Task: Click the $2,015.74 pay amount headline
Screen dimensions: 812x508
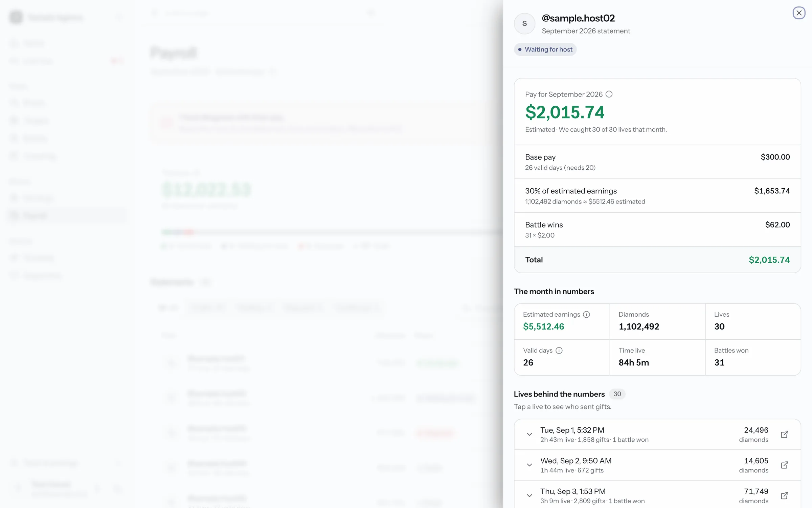Action: [x=565, y=112]
